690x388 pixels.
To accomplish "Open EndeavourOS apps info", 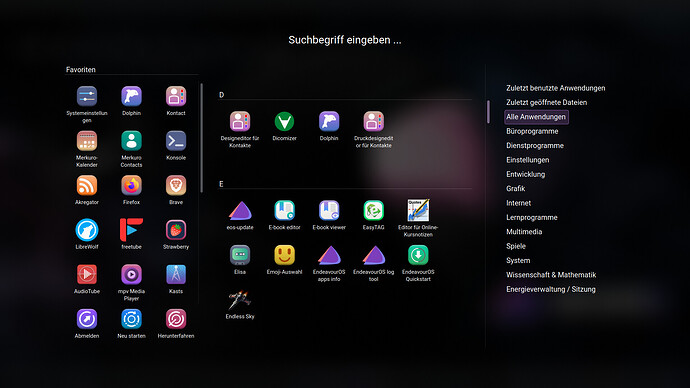I will [x=329, y=255].
